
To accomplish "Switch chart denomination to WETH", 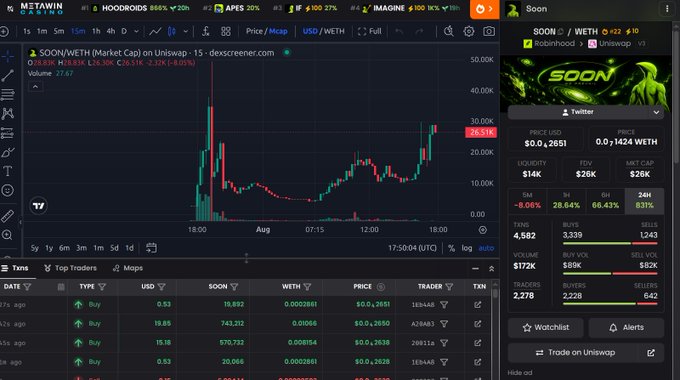I will point(334,31).
